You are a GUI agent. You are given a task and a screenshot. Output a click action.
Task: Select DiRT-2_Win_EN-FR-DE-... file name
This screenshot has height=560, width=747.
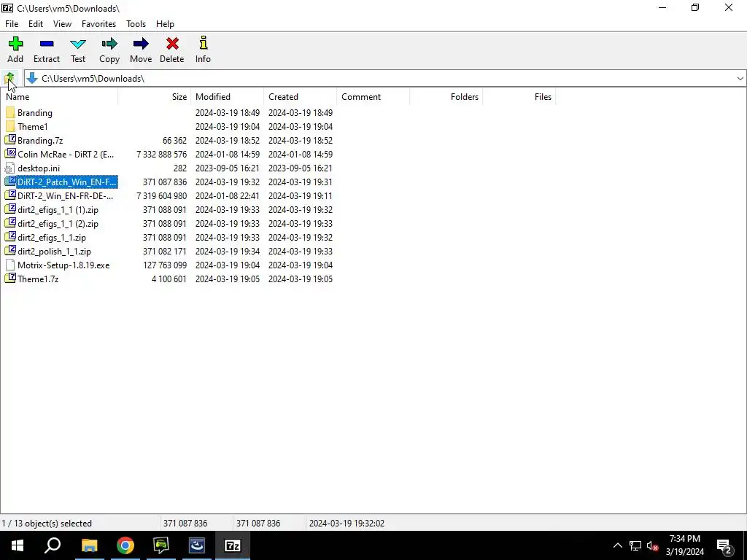coord(65,195)
